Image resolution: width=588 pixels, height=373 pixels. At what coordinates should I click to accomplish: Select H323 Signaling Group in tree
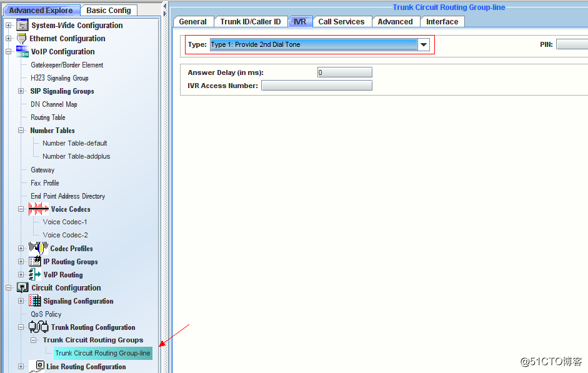coord(59,78)
